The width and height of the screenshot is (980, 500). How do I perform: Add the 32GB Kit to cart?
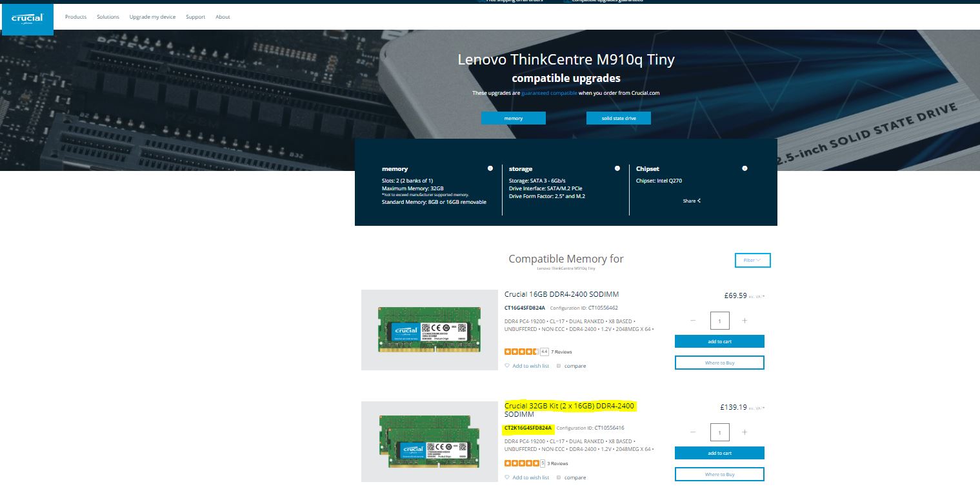pos(719,453)
